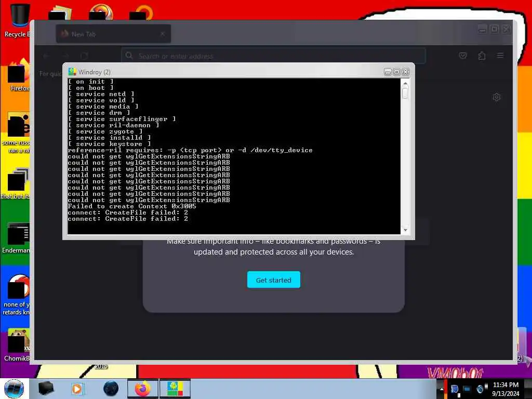
Task: Click Firefox reload button
Action: pos(84,56)
